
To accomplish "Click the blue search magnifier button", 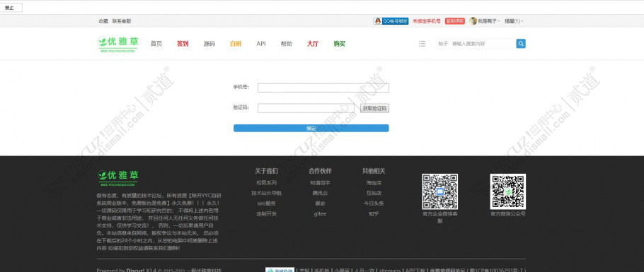I will 521,44.
